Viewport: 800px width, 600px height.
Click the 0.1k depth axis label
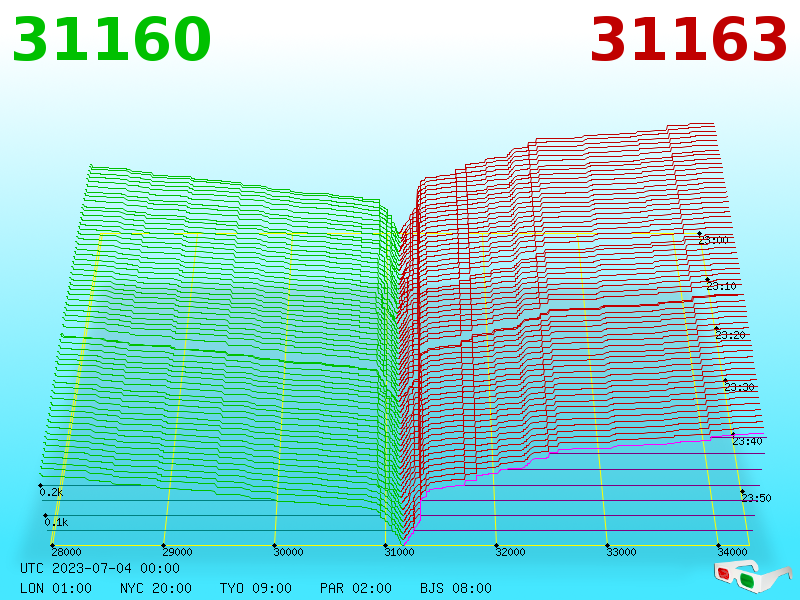coord(56,522)
